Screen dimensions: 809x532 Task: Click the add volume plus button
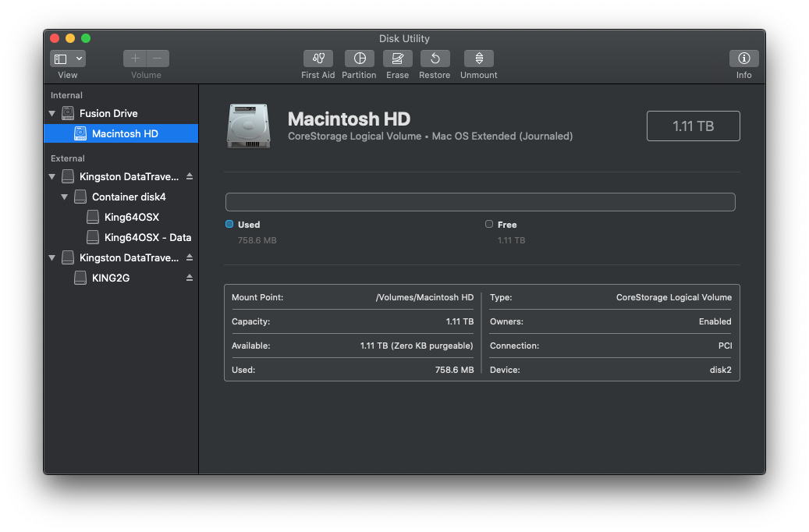click(x=135, y=59)
